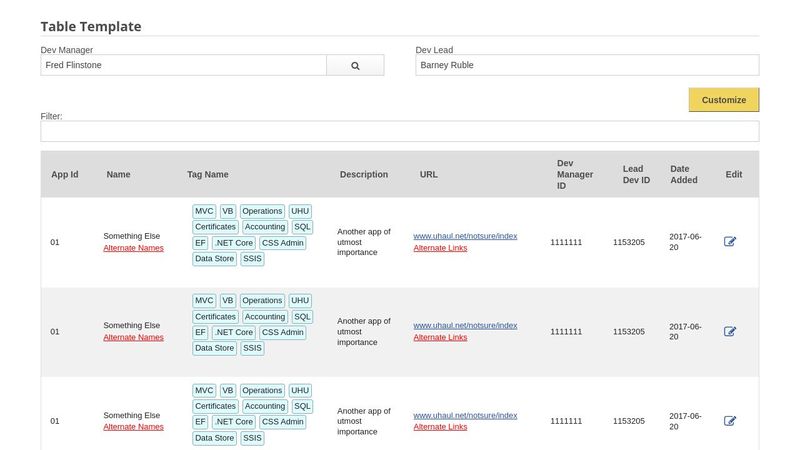The image size is (800, 450).
Task: Click the Accounting tag in second row
Action: (265, 317)
